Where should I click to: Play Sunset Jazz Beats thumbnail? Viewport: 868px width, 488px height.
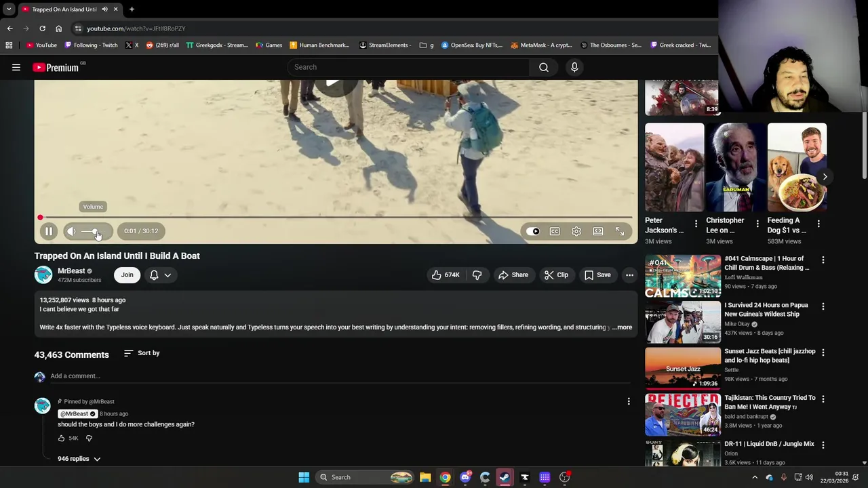tap(683, 369)
